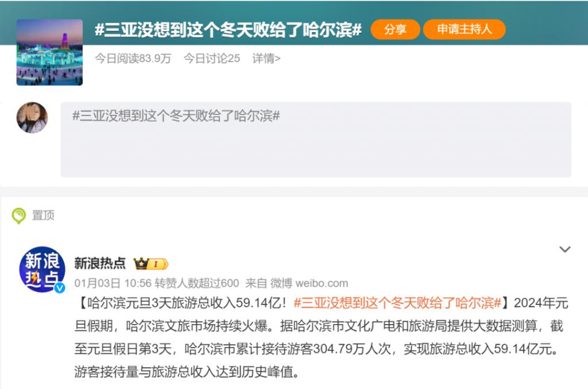The width and height of the screenshot is (588, 389).
Task: Expand the post options chevron menu
Action: click(565, 249)
